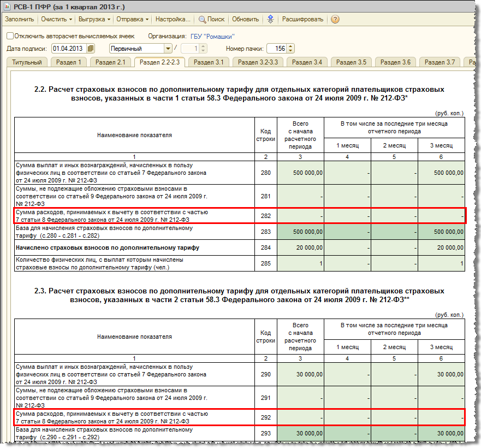Select the row 282 total cell
The width and height of the screenshot is (481, 448).
(300, 216)
